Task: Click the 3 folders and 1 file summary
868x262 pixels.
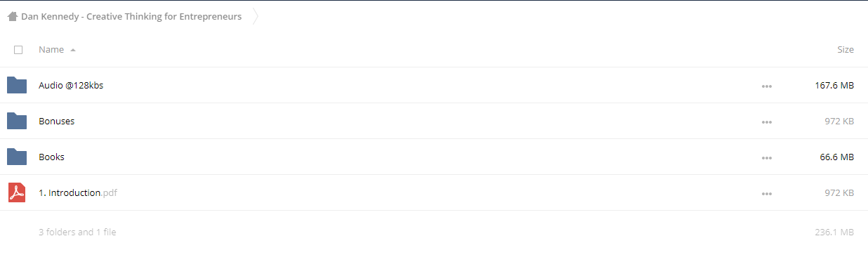Action: coord(77,232)
